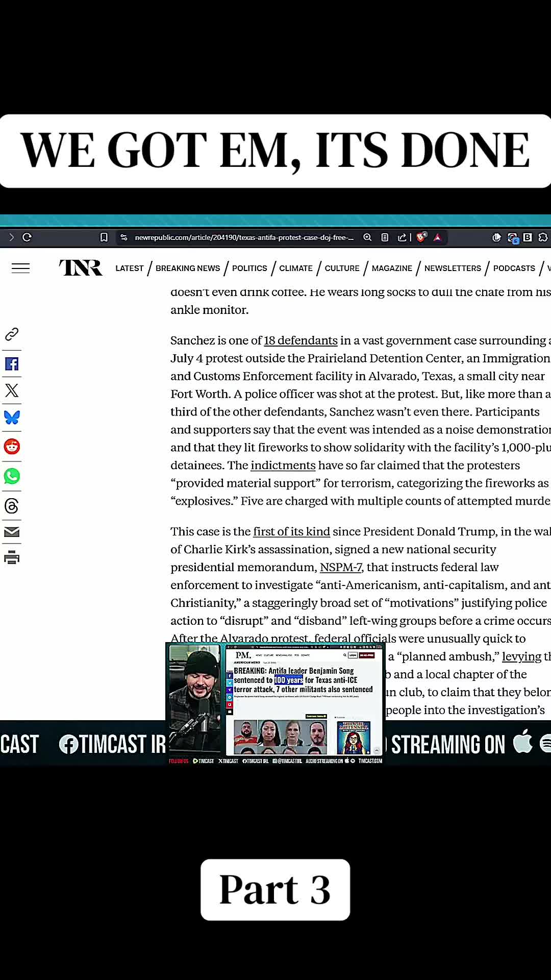Open the TNR hamburger menu
Viewport: 551px width, 980px height.
(x=21, y=268)
